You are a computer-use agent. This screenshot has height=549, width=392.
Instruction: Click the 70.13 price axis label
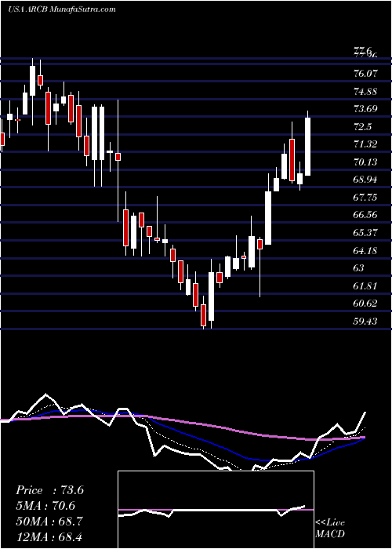click(365, 162)
